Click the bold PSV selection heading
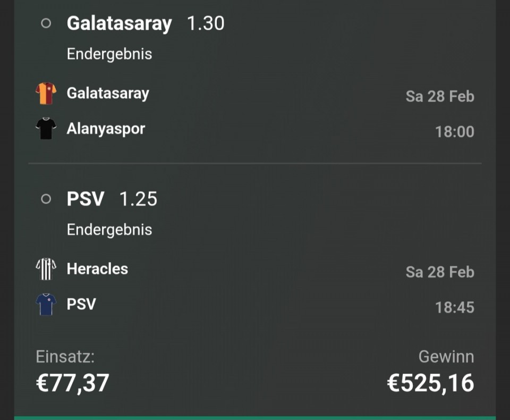510x420 pixels. [x=86, y=199]
